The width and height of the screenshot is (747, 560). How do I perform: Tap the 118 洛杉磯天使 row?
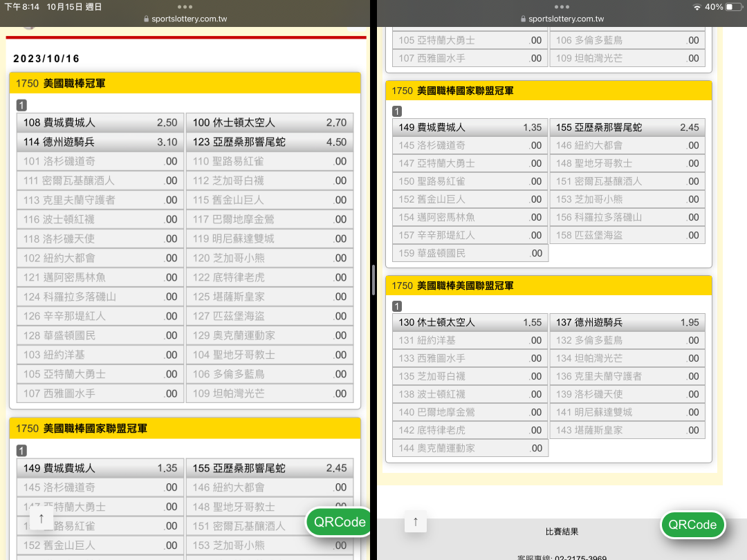pos(100,239)
